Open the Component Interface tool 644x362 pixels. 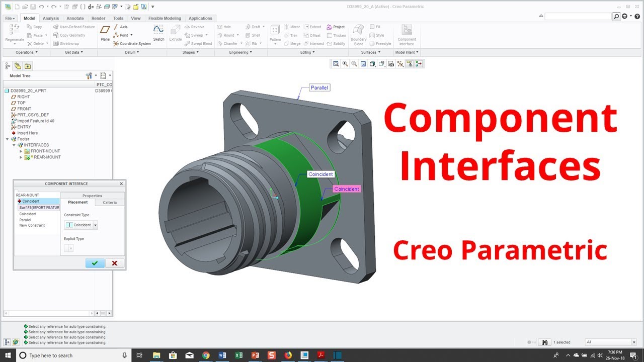[x=407, y=34]
